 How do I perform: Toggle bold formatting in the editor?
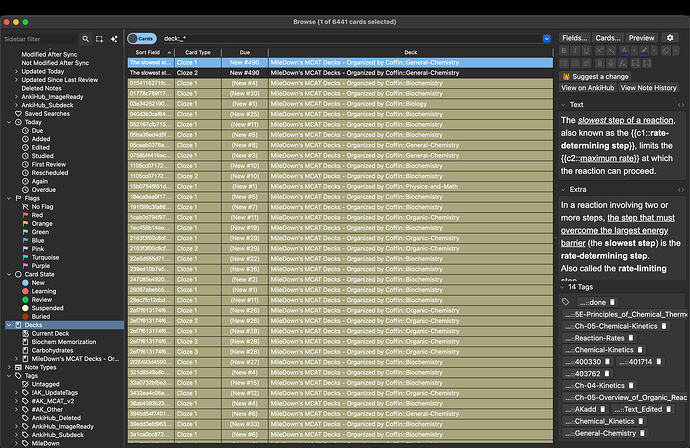564,51
